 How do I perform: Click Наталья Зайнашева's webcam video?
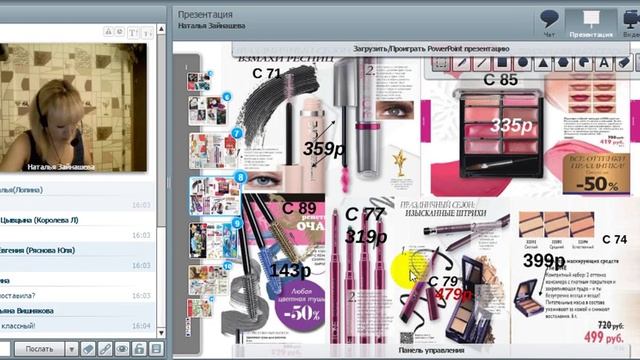[x=73, y=107]
